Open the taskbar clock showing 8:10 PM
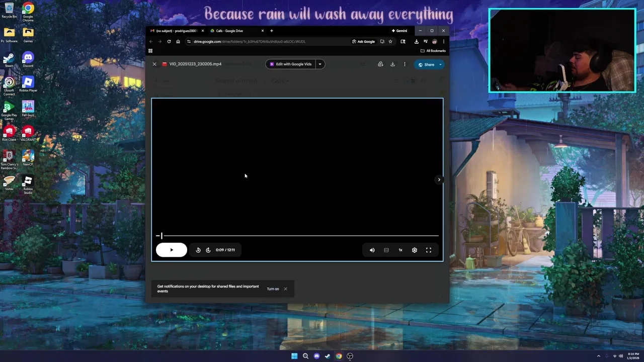644x362 pixels. point(633,356)
